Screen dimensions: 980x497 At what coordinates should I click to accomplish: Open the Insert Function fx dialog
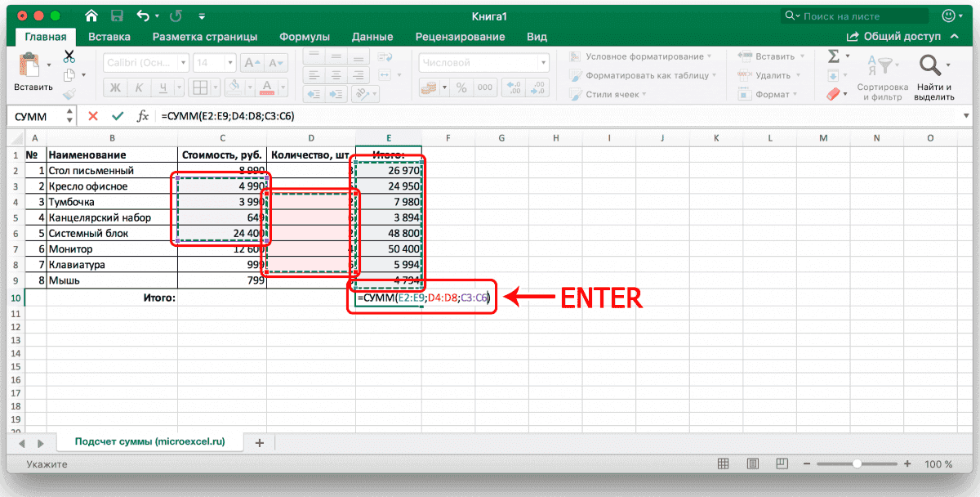click(142, 116)
